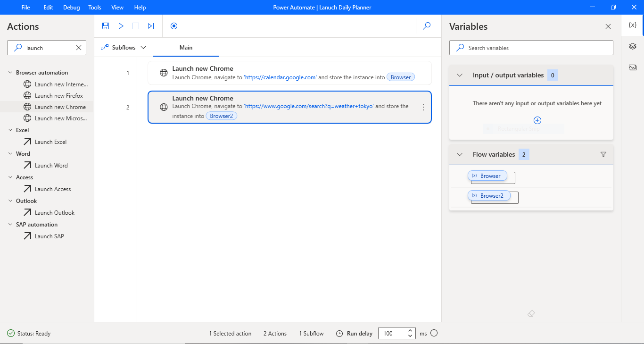This screenshot has width=644, height=344.
Task: Collapse the Outlook action group
Action: pyautogui.click(x=10, y=201)
